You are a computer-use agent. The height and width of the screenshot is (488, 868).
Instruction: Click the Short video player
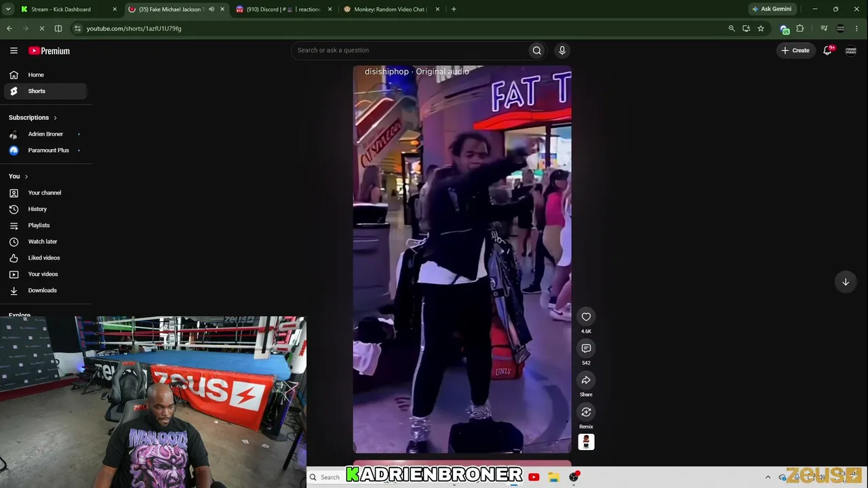[462, 259]
